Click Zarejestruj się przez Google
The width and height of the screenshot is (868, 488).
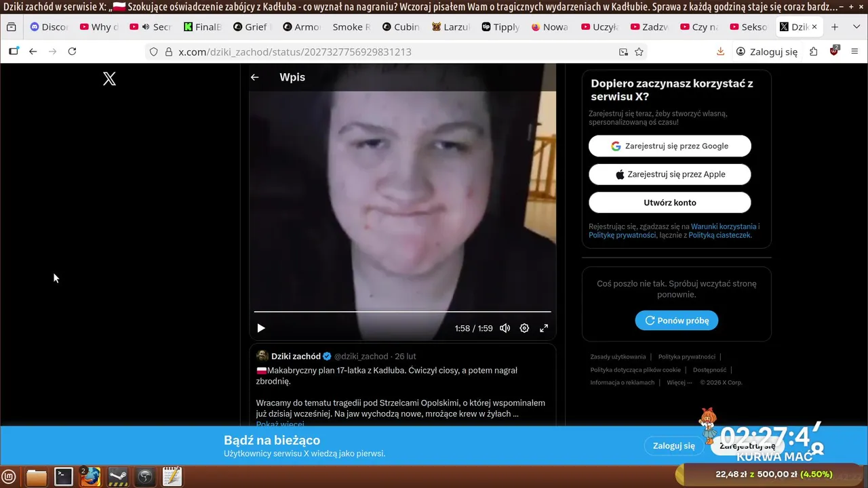(670, 146)
